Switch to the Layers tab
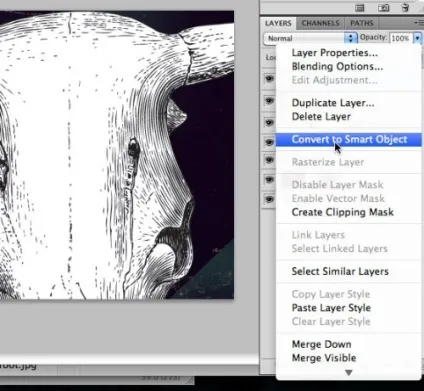Screen dimensions: 424x391 tap(278, 23)
